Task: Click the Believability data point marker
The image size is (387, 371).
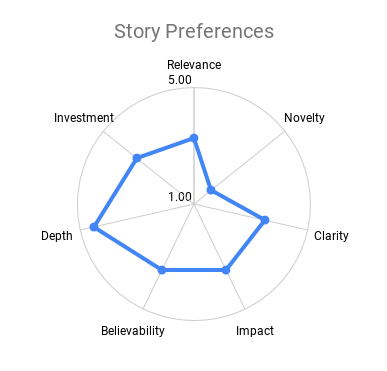Action: (x=162, y=270)
